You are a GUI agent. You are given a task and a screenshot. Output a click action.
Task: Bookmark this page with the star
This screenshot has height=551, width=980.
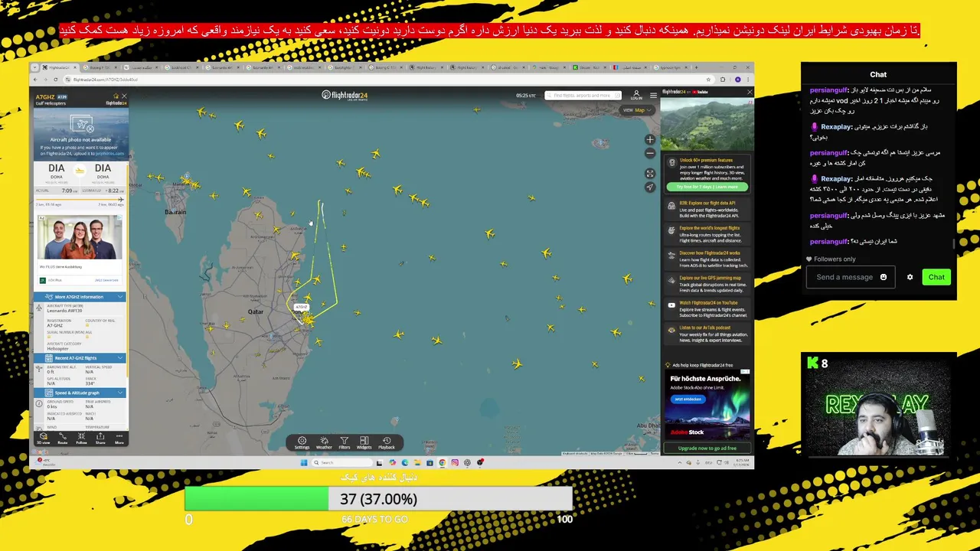coord(710,80)
